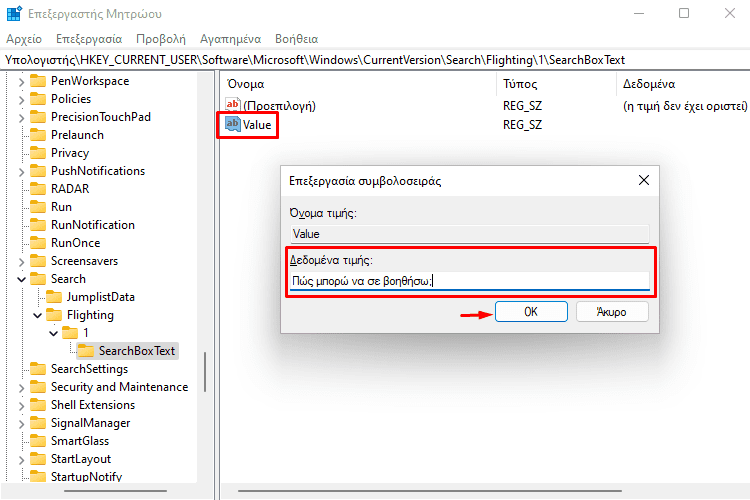
Task: Click the Prelaunch folder icon
Action: [x=38, y=135]
